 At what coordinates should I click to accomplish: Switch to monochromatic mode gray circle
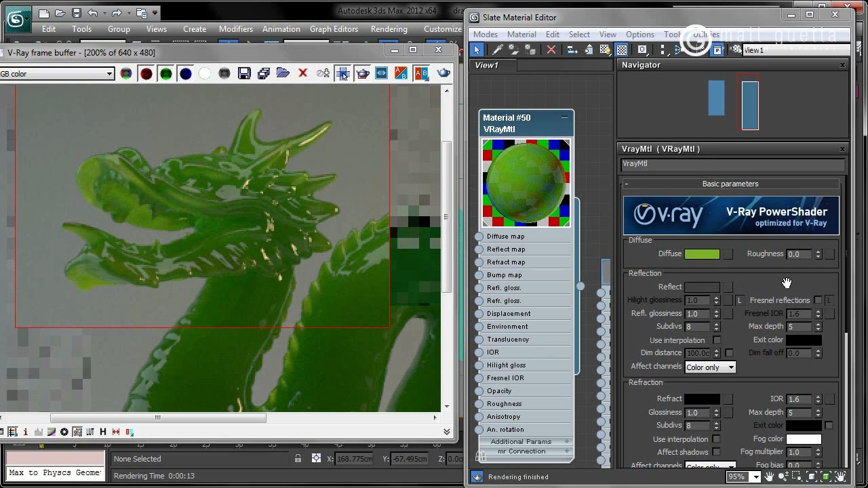[x=224, y=73]
